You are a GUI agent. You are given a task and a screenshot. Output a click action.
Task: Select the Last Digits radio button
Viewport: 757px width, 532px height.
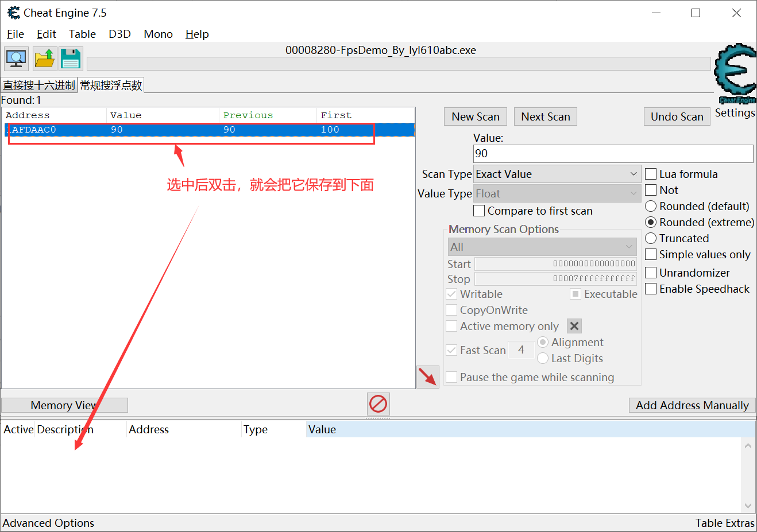[543, 358]
